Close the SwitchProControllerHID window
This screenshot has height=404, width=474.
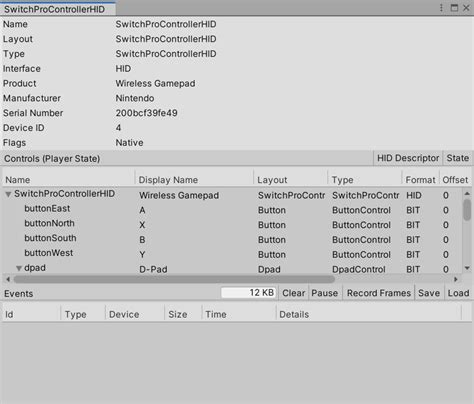[466, 8]
